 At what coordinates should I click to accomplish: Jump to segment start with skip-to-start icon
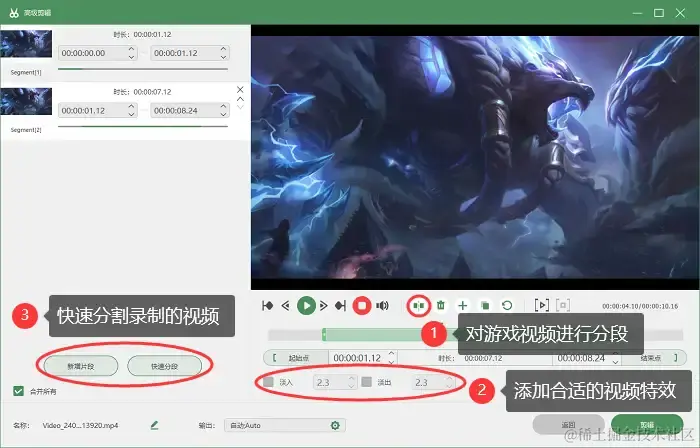(267, 306)
